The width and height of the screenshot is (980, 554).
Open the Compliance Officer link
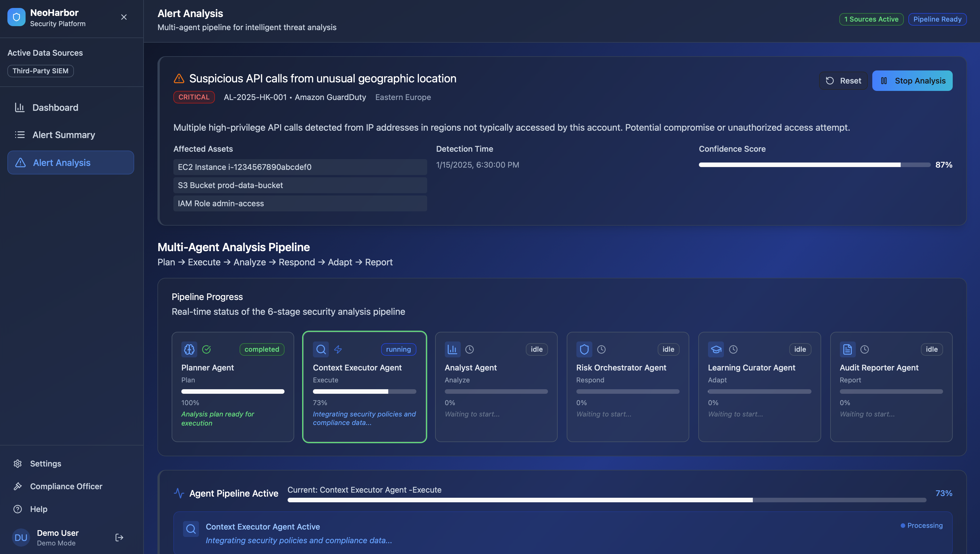[x=66, y=486]
